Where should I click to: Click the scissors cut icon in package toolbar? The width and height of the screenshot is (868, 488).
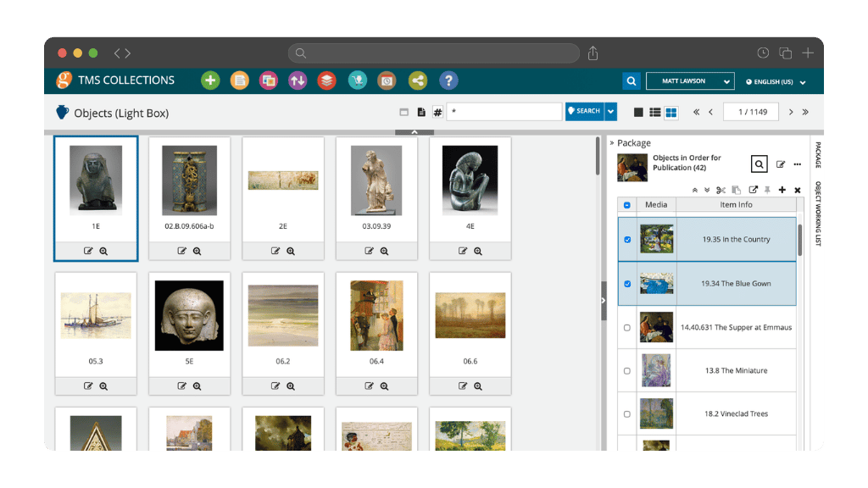tap(721, 191)
